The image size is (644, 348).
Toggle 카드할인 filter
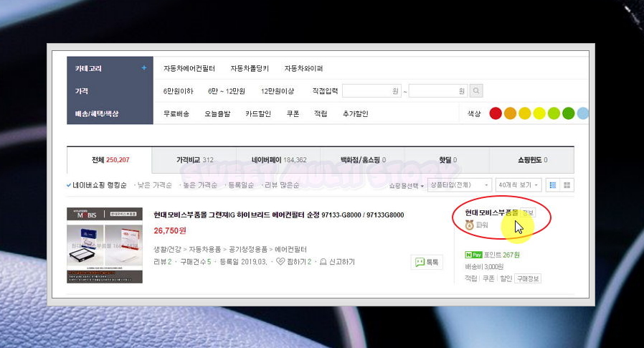[258, 114]
